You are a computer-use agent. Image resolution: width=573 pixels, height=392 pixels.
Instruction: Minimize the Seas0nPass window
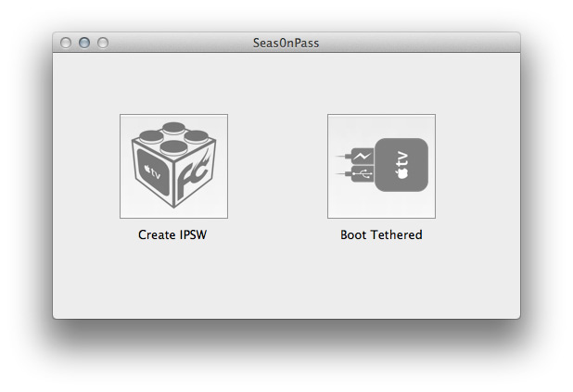84,43
